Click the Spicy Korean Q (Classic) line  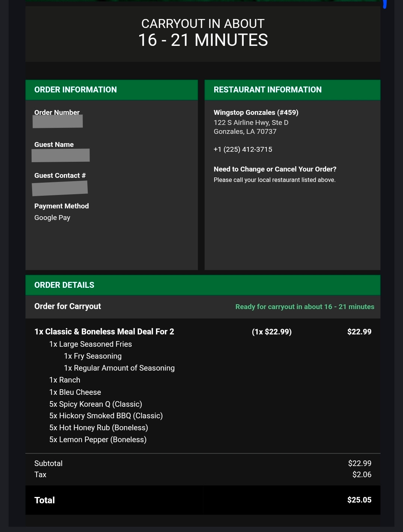tap(96, 404)
